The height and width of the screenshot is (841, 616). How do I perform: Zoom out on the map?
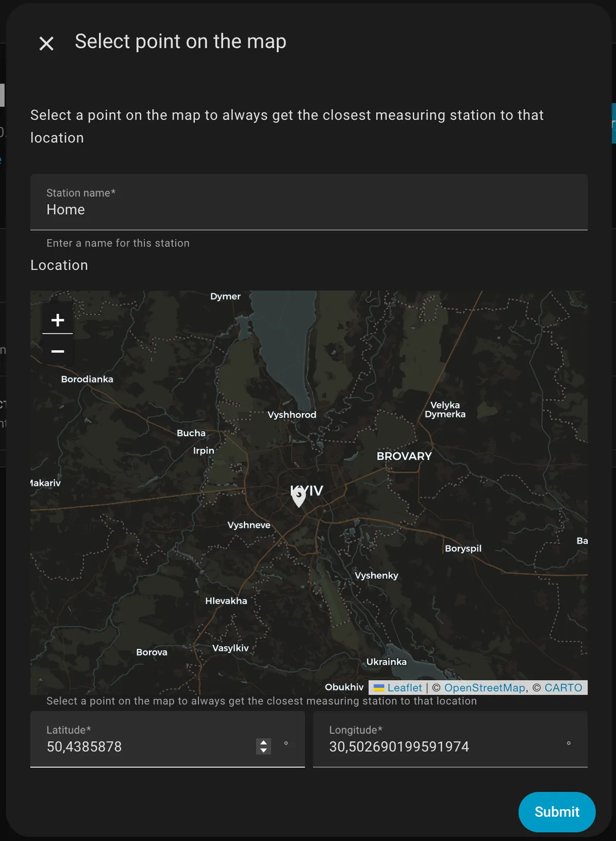[57, 351]
